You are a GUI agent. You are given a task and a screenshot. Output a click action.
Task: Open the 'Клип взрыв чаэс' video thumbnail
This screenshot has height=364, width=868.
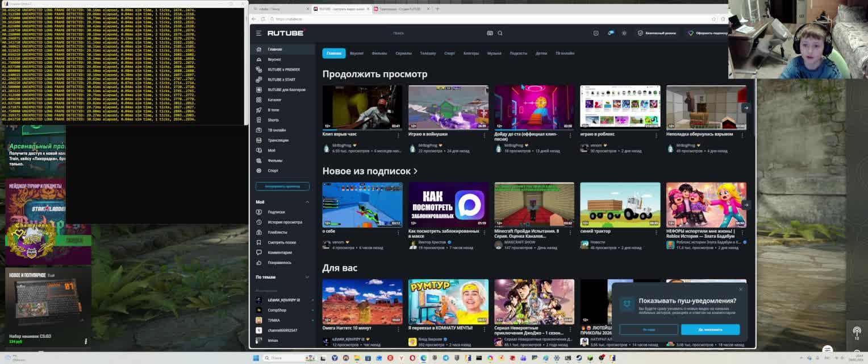click(x=362, y=107)
